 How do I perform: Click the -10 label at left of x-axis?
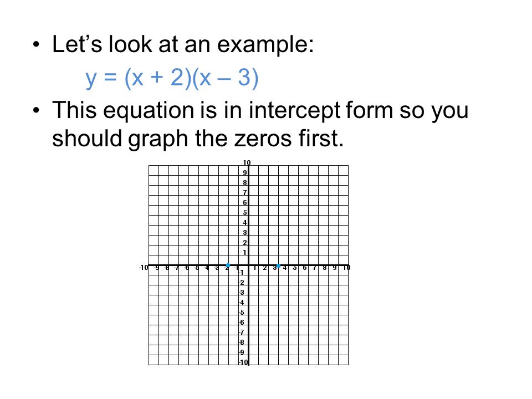[144, 267]
